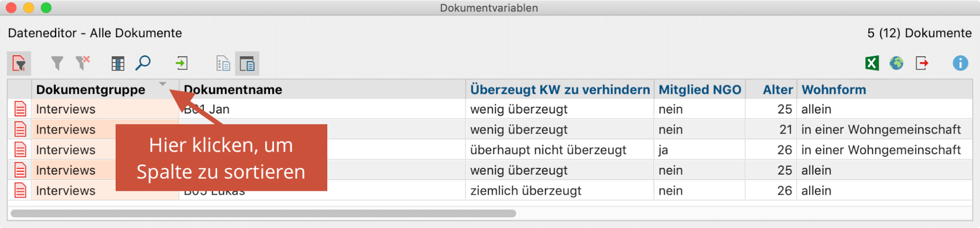Click the Mitglied NGO column header
This screenshot has width=980, height=228.
point(700,90)
